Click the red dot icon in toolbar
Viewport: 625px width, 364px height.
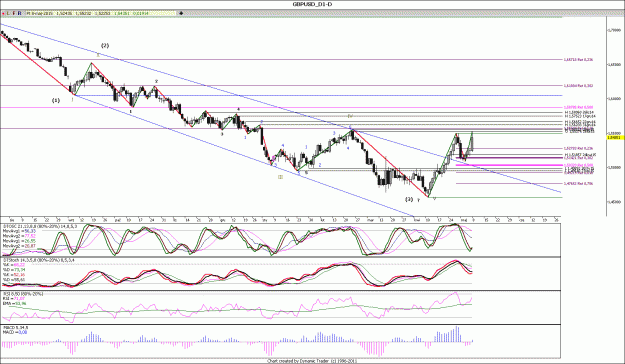tap(3, 14)
